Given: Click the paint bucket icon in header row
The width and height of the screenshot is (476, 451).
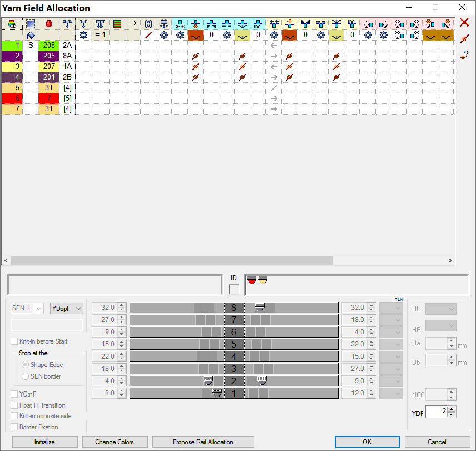Looking at the screenshot, I should (31, 35).
